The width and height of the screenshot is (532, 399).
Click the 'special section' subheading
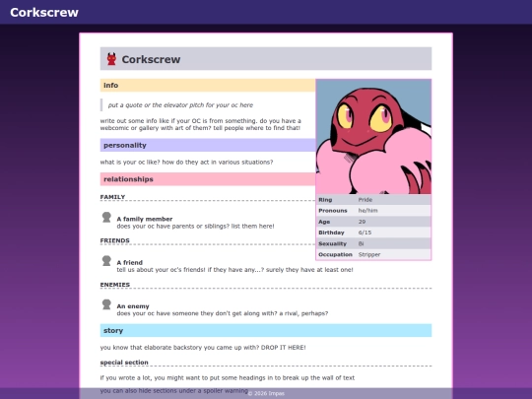click(x=124, y=363)
